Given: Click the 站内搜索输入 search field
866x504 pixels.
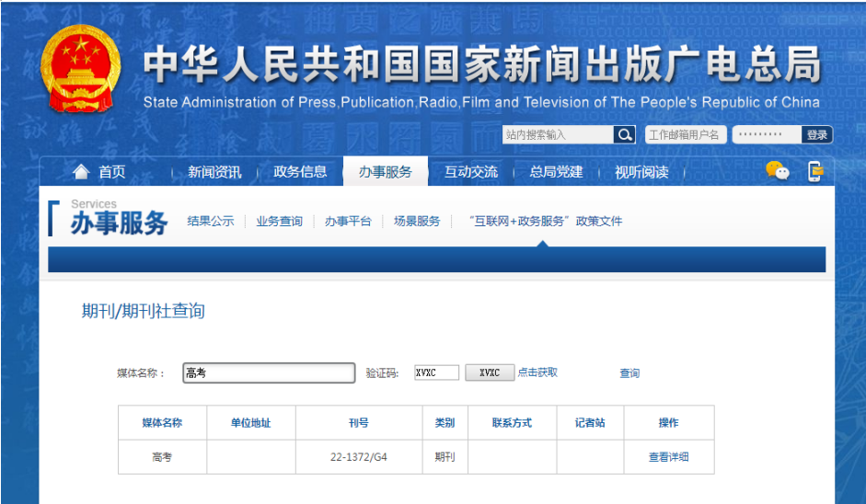Looking at the screenshot, I should (558, 134).
